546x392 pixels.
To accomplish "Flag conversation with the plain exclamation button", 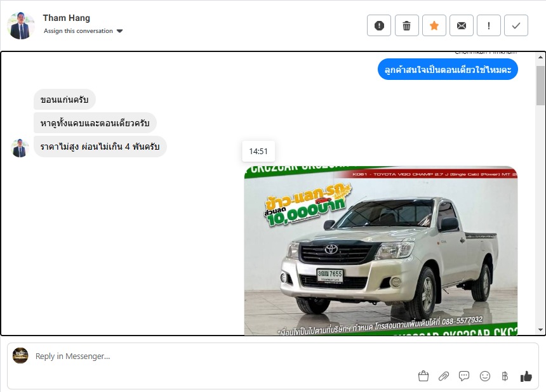I will (489, 25).
